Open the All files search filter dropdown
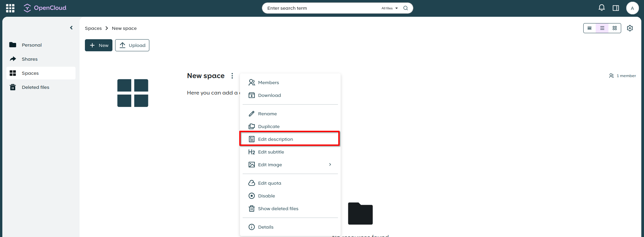This screenshot has height=237, width=644. 389,8
